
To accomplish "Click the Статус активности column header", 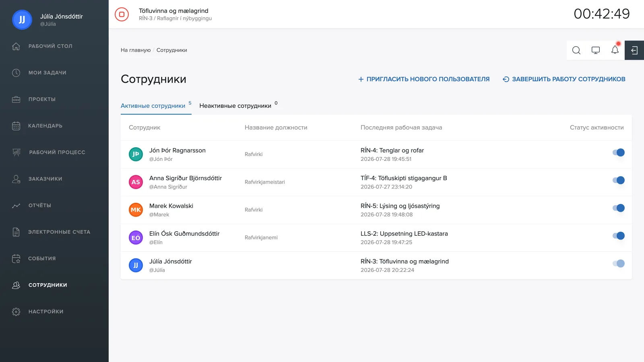I will click(597, 128).
